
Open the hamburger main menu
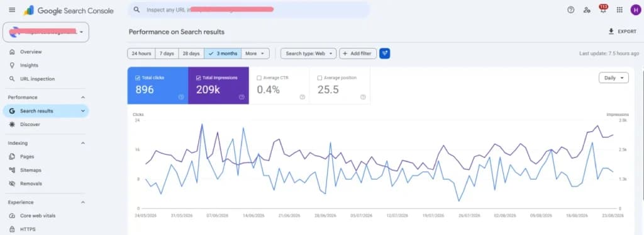12,10
